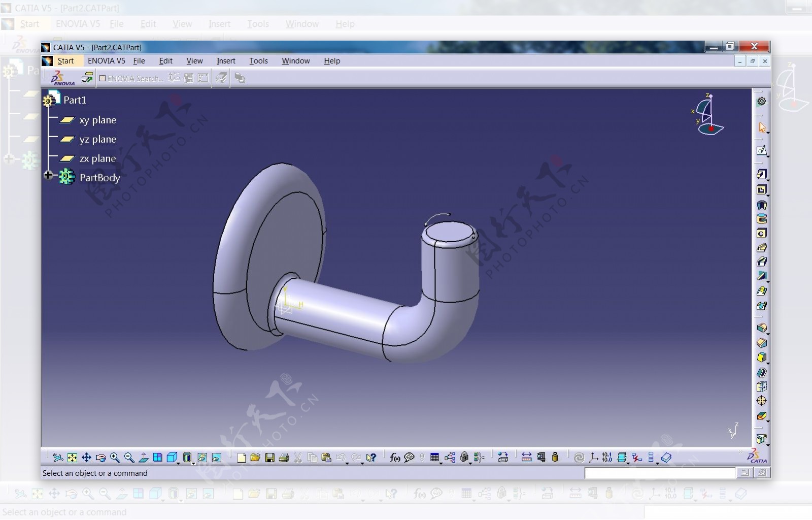Click the Zoom Out magnifier

(129, 458)
